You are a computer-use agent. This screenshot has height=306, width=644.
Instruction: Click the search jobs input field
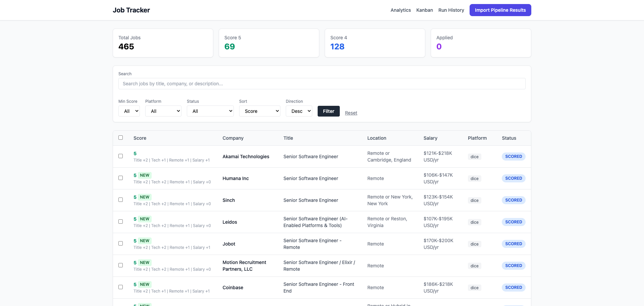pyautogui.click(x=322, y=84)
